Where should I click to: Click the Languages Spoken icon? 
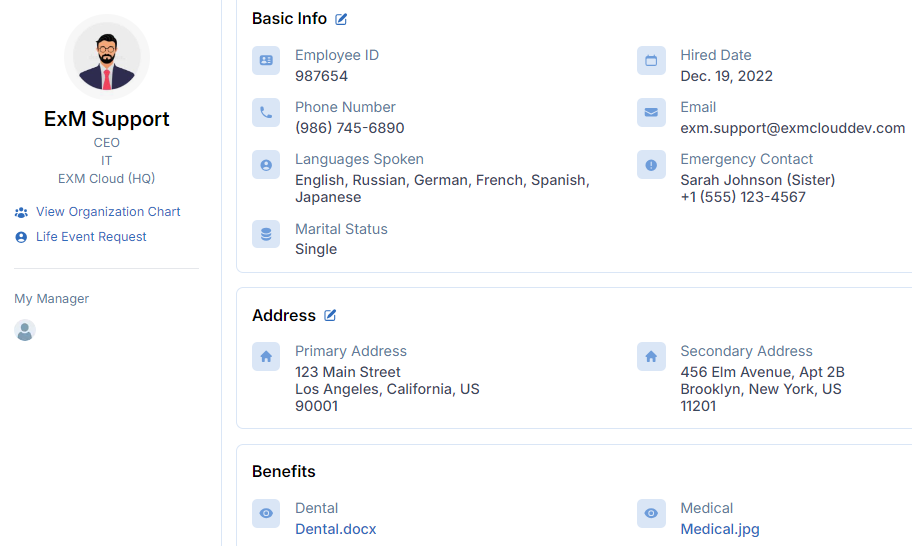266,165
